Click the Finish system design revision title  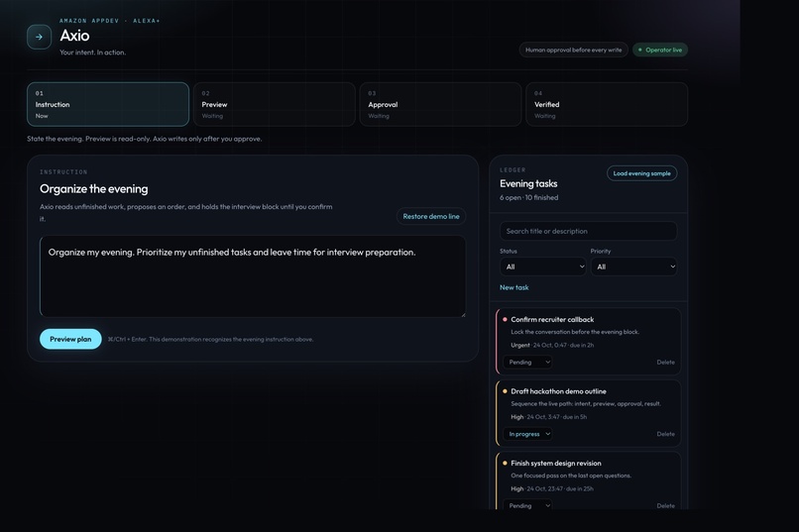click(x=556, y=464)
